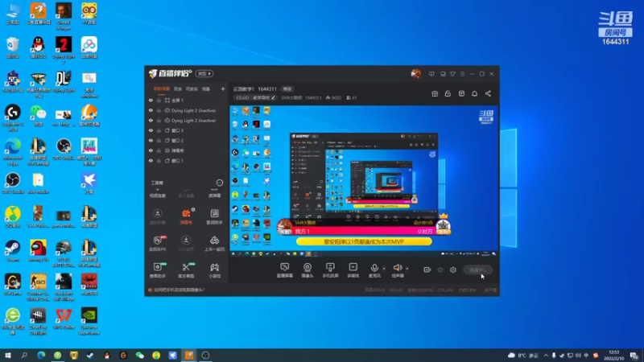This screenshot has width=644, height=362.
Task: Open the virtual avatar download tool
Action: 157,216
